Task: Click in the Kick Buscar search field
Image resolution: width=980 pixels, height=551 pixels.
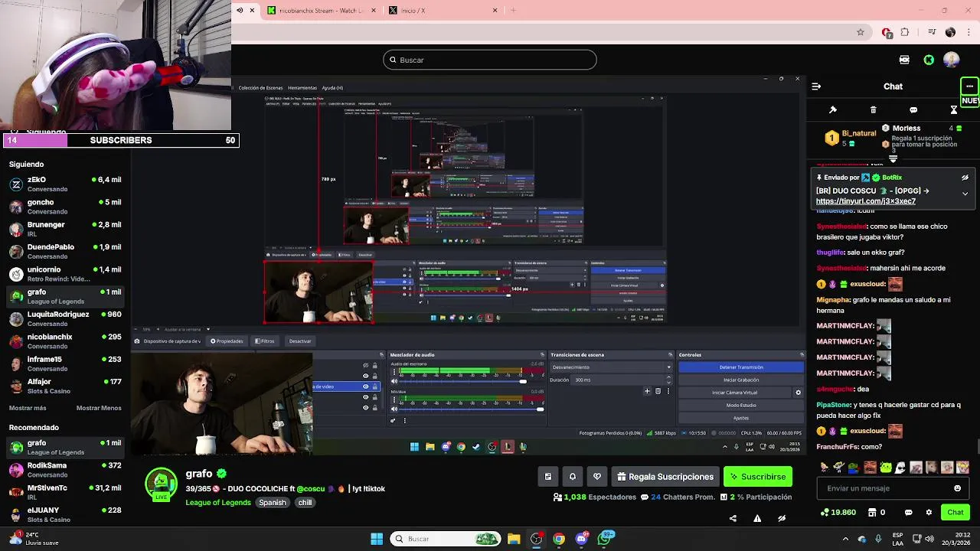Action: click(x=490, y=60)
